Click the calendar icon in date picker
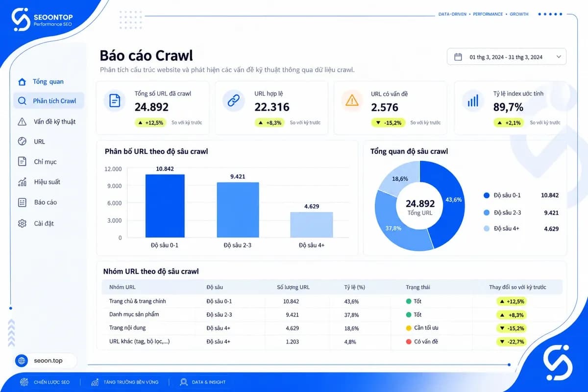Screen dimensions: 588x392 [x=458, y=57]
